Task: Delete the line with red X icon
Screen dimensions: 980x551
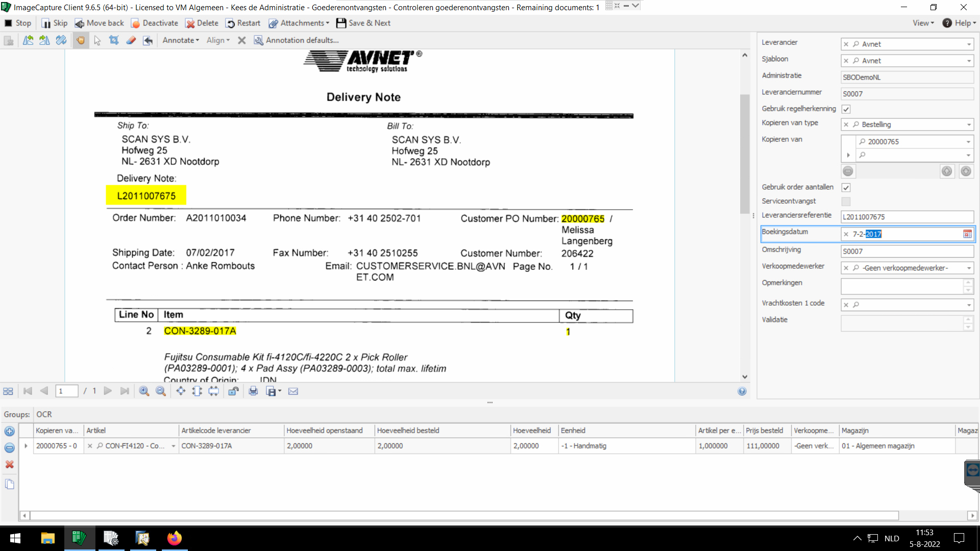Action: pos(9,465)
